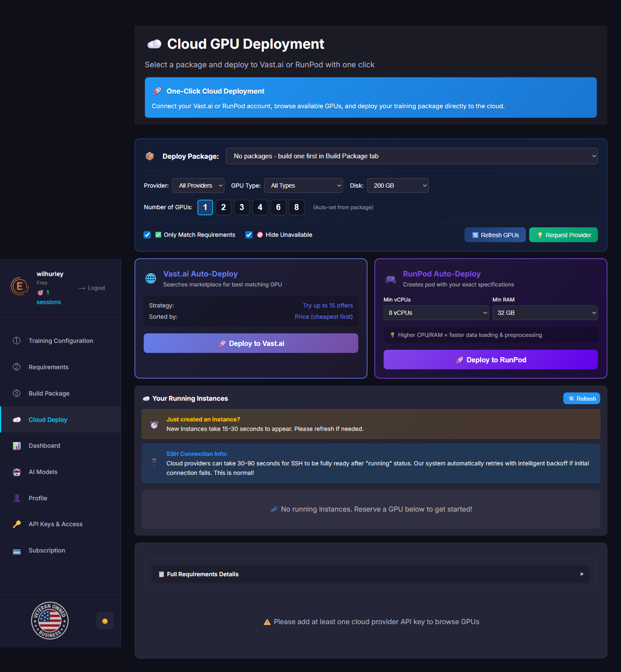Toggle the Hide Unavailable checkbox
621x672 pixels.
point(249,235)
